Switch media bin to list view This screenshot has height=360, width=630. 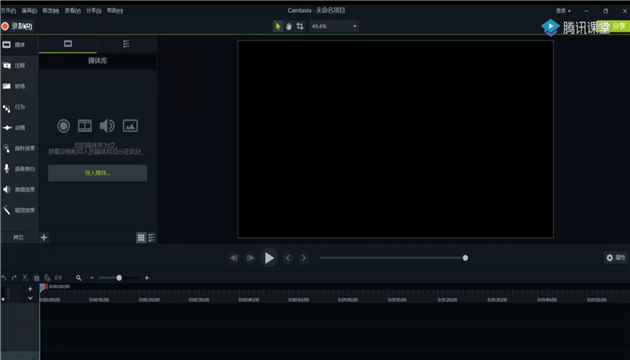point(151,237)
